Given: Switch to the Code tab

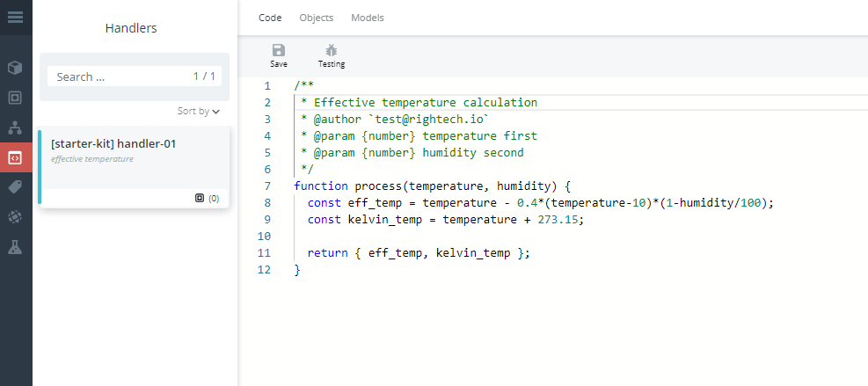Looking at the screenshot, I should coord(270,18).
